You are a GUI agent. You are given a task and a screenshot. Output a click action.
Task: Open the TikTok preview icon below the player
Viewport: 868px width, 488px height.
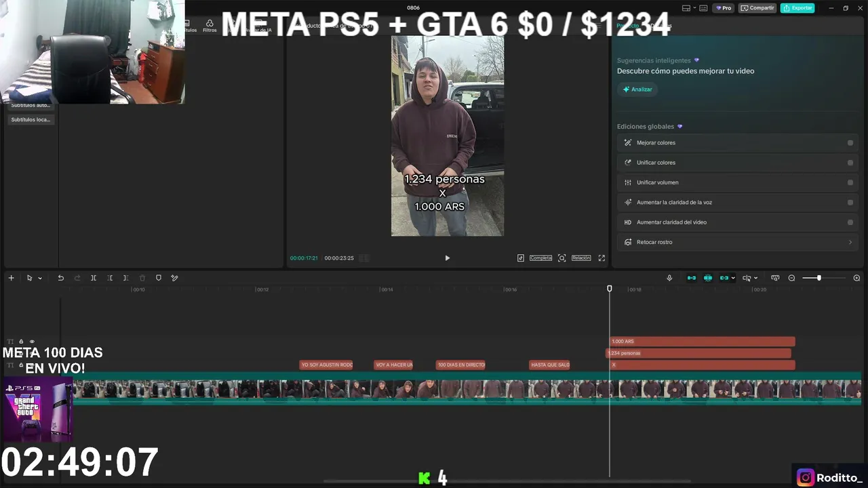(521, 258)
